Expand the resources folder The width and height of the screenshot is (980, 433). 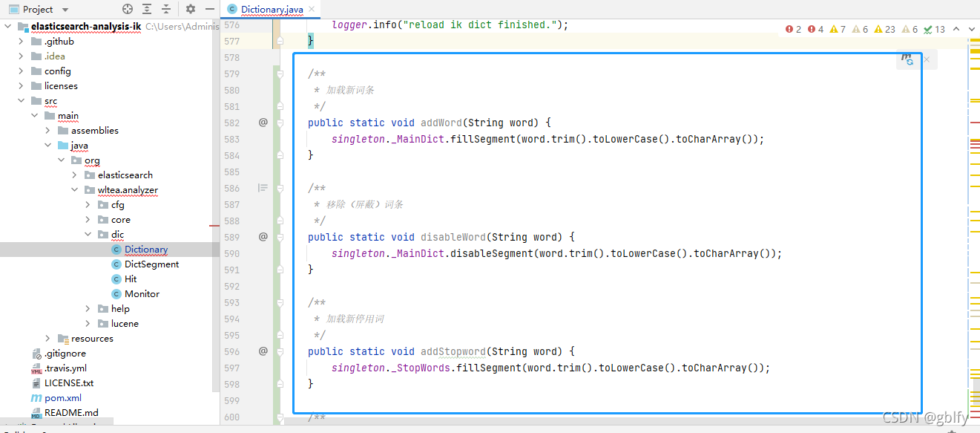tap(47, 339)
